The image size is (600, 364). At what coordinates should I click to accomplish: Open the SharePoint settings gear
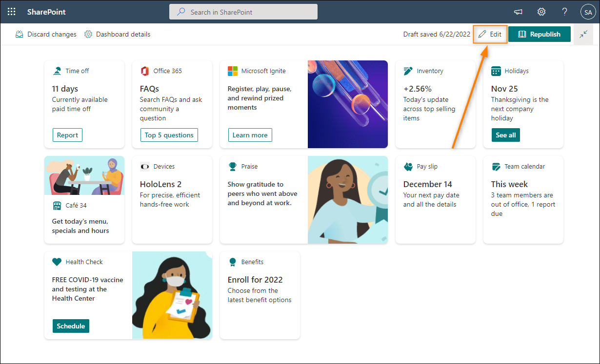[541, 11]
